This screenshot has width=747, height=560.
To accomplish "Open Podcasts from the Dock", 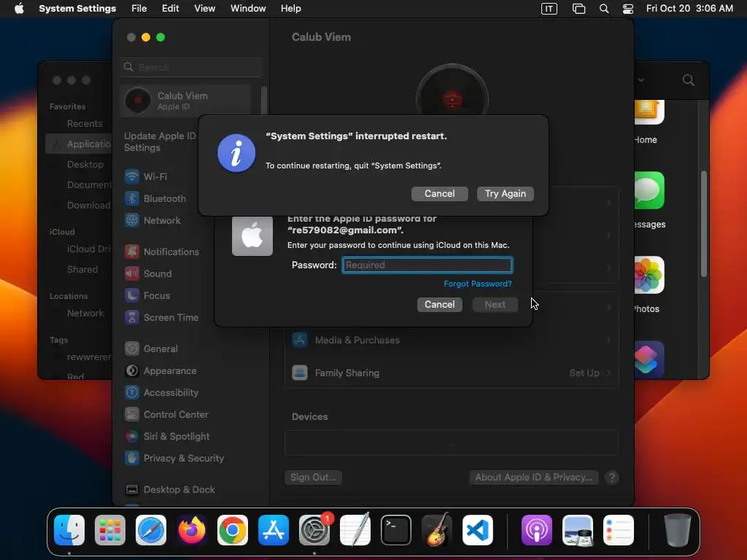I will tap(537, 530).
